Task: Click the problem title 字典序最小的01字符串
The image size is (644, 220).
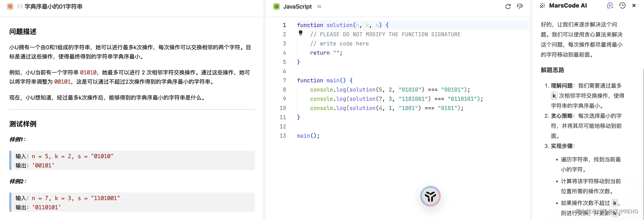Action: (x=54, y=6)
